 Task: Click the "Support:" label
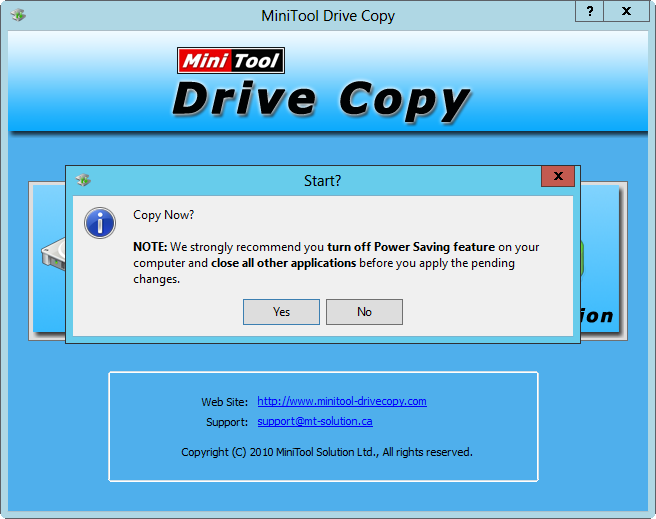tap(227, 422)
